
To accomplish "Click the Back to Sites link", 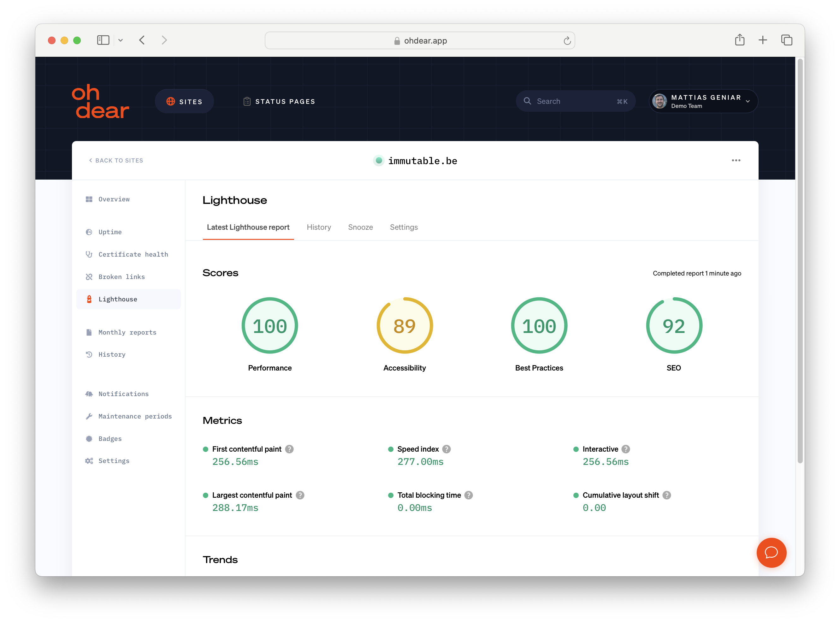I will [x=116, y=160].
